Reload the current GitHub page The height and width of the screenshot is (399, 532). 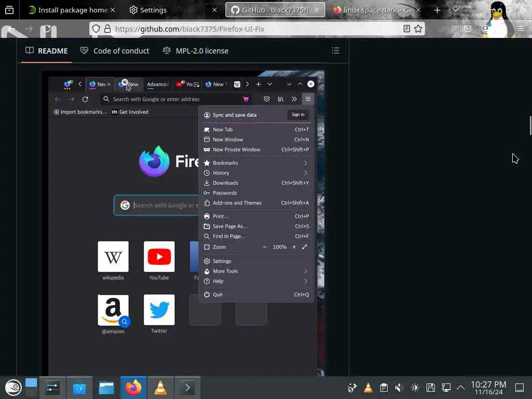47,29
